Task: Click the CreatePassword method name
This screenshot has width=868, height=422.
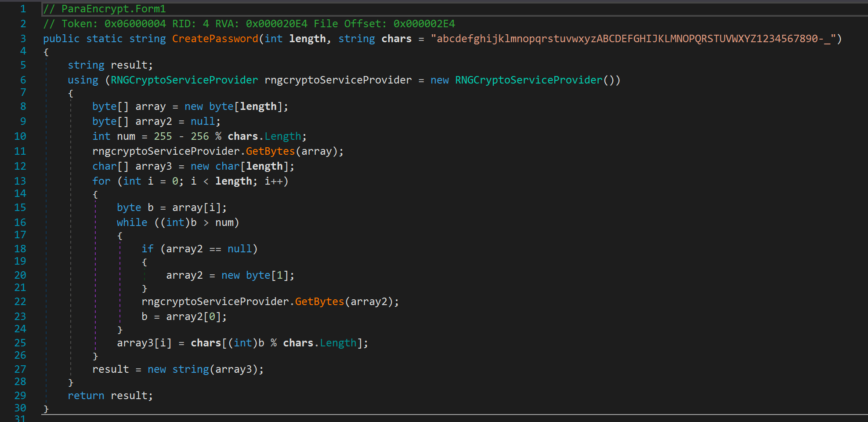Action: [215, 39]
